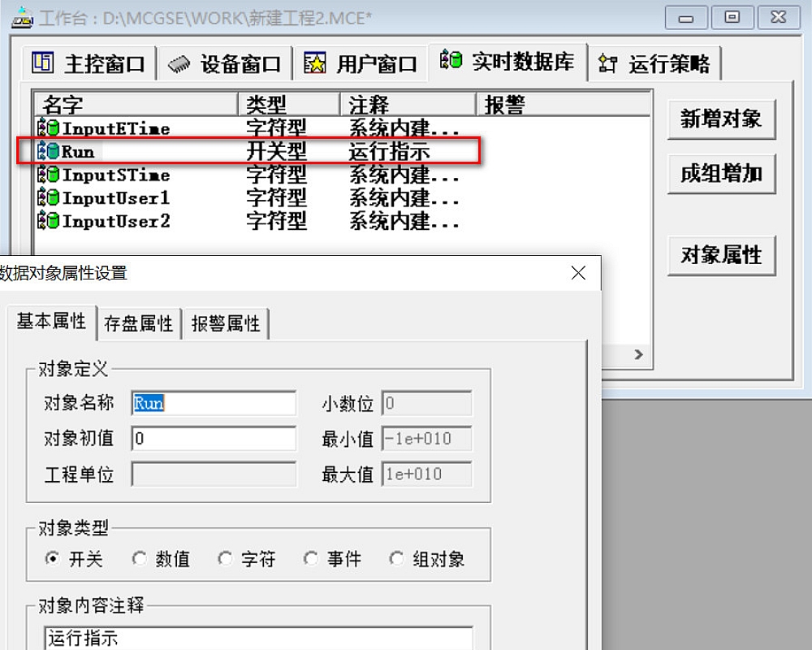Switch to the 存盘属性 tab
Viewport: 812px width, 650px height.
(138, 323)
